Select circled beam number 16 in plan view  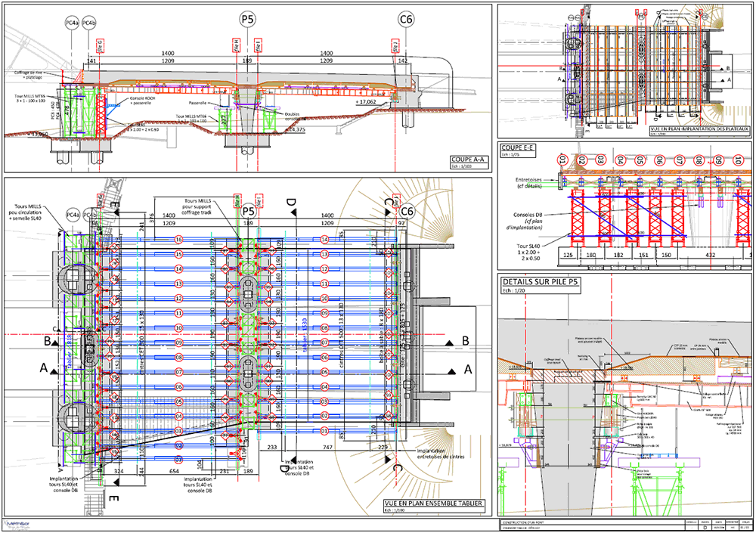coord(179,239)
